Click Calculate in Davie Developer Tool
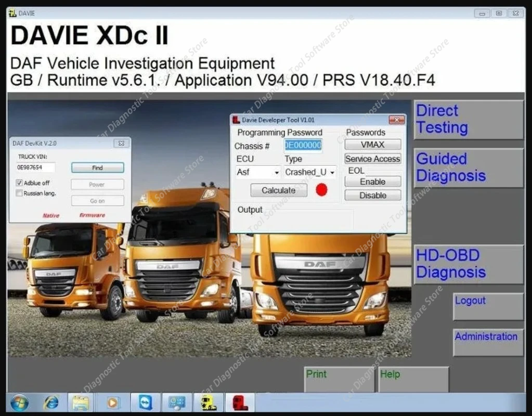 [x=279, y=190]
